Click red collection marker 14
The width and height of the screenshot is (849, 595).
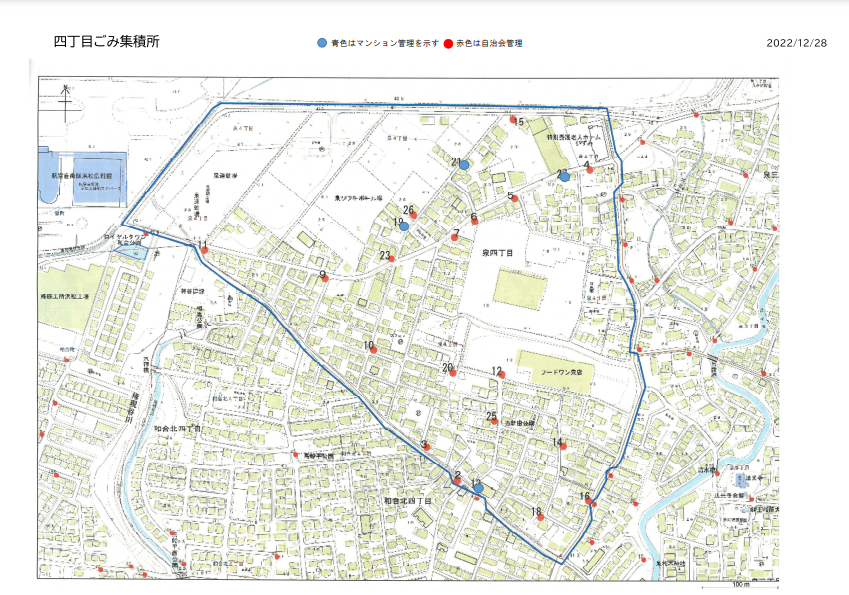tap(563, 446)
